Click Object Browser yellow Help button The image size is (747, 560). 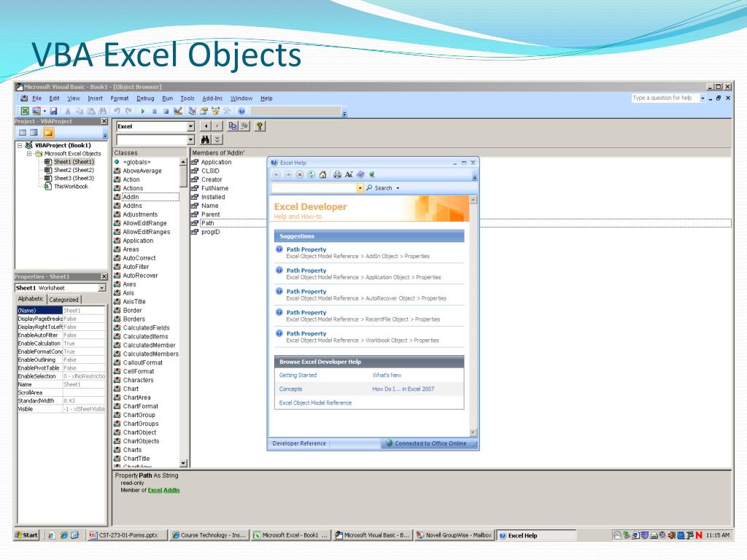260,126
